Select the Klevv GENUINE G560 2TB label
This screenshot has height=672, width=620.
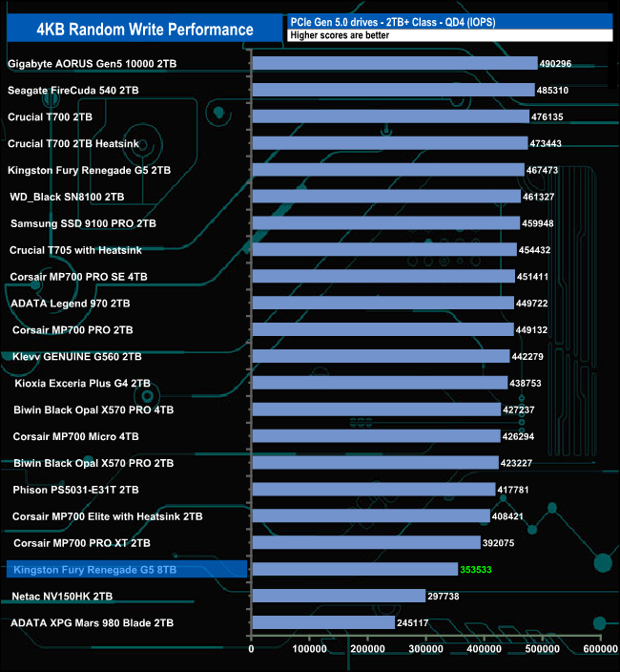tap(76, 357)
